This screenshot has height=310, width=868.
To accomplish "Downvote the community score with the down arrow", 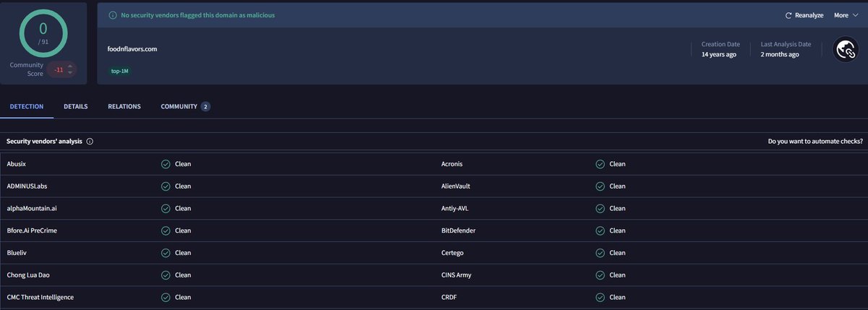I will tap(70, 73).
